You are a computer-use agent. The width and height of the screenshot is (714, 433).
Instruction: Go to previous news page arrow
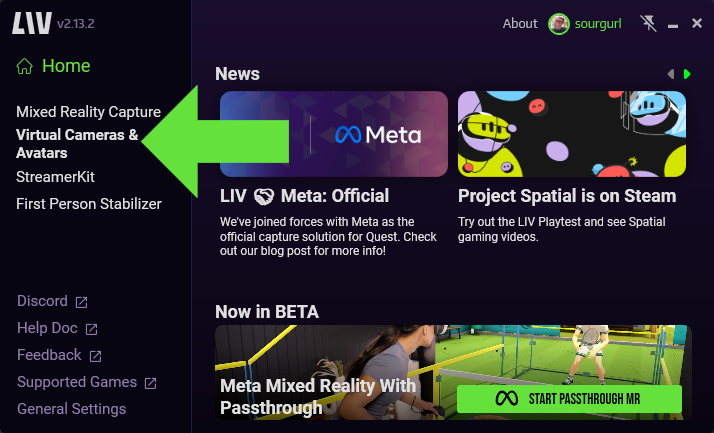[x=671, y=74]
